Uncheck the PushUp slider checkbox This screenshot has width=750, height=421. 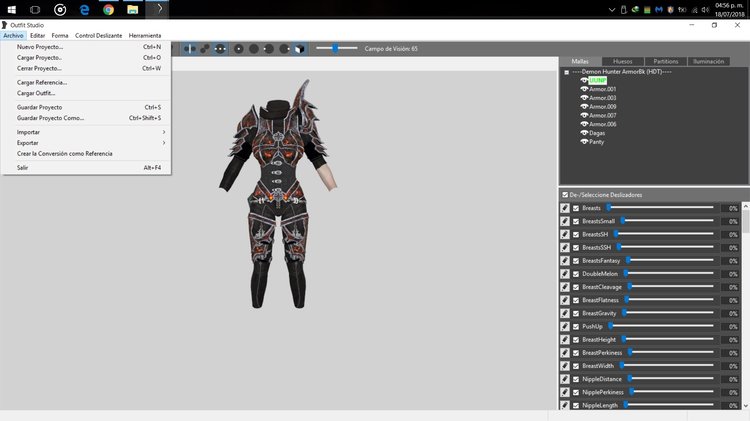tap(576, 326)
